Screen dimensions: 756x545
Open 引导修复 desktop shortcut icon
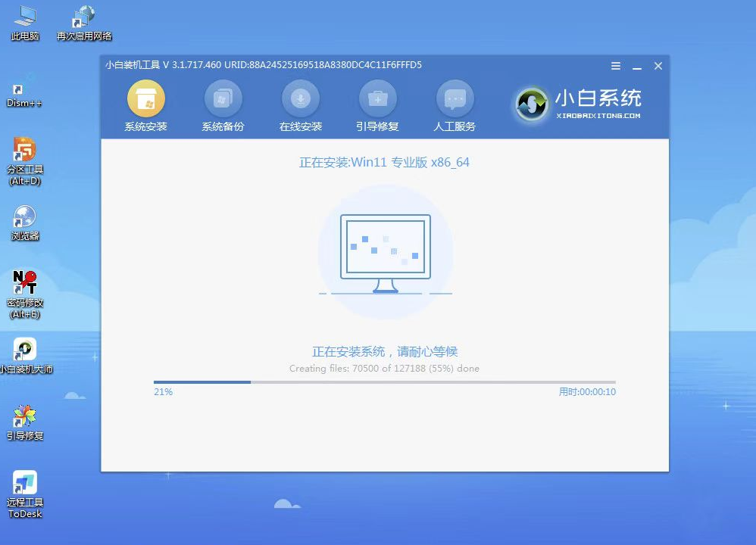pyautogui.click(x=24, y=422)
